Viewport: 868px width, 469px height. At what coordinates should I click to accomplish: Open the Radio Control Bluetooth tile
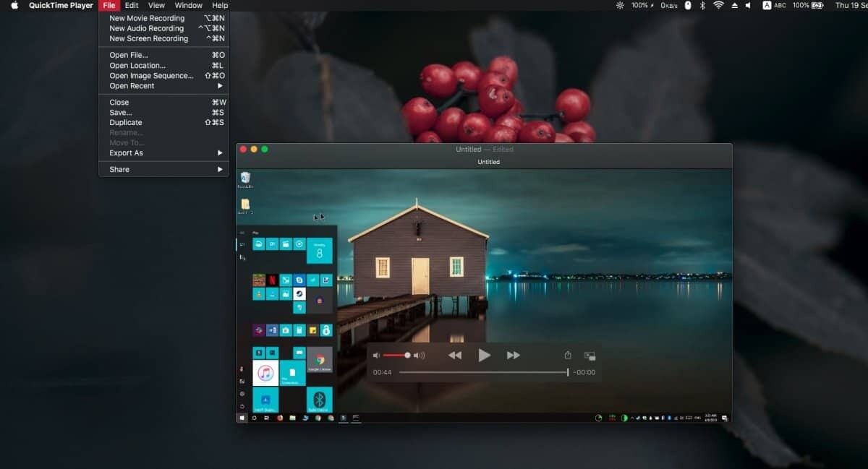(319, 399)
